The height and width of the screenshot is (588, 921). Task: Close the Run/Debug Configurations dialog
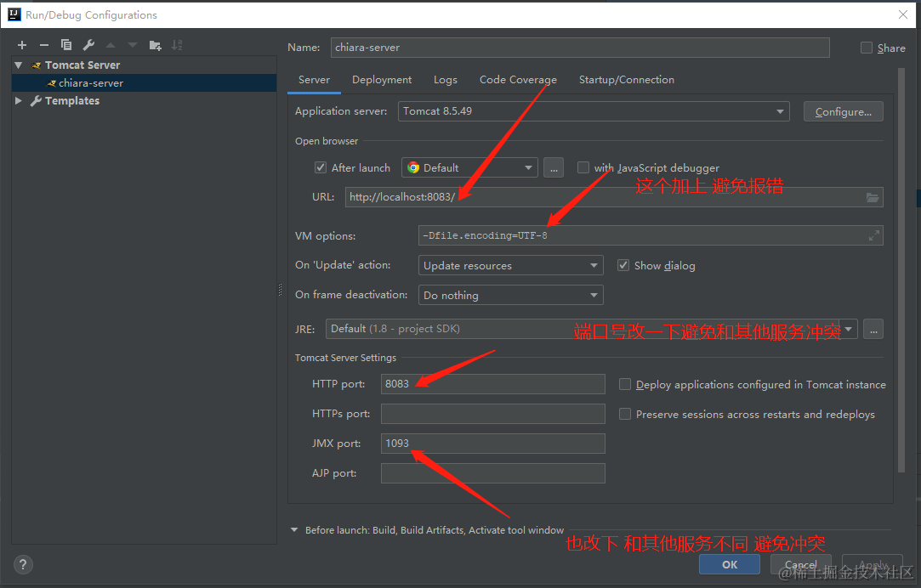point(903,14)
